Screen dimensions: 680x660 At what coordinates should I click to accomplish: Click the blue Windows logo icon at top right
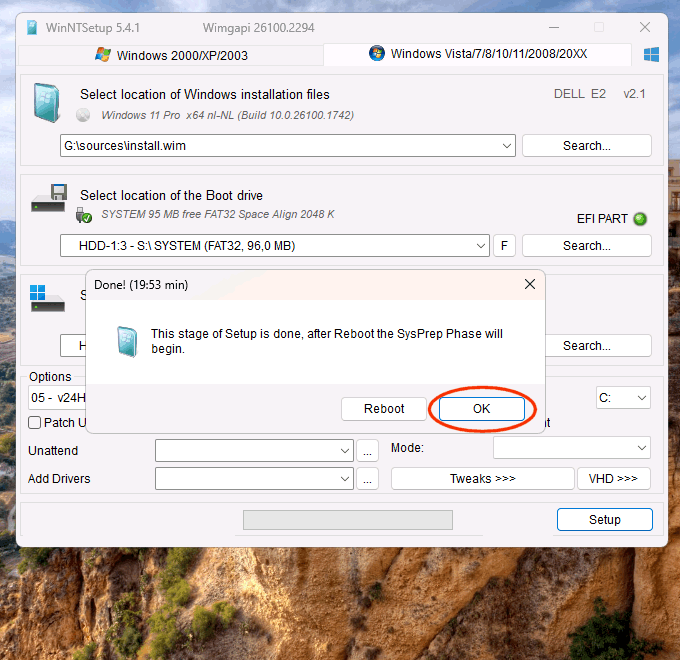(651, 55)
